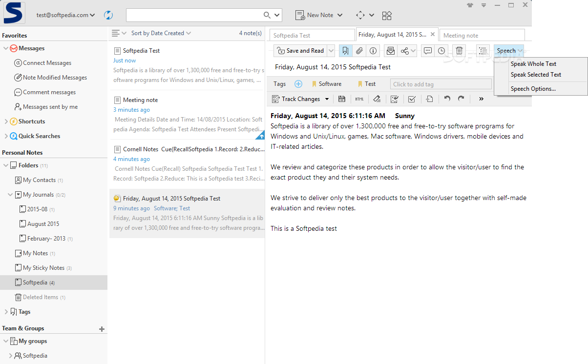Click the plus icon beside Team & Groups

click(102, 329)
